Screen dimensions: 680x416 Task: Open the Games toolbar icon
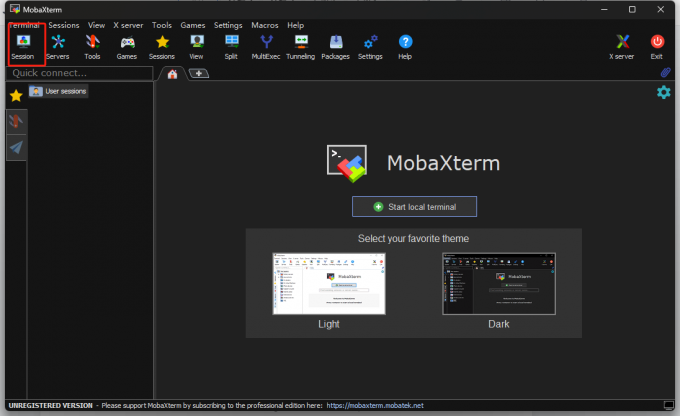pos(127,46)
